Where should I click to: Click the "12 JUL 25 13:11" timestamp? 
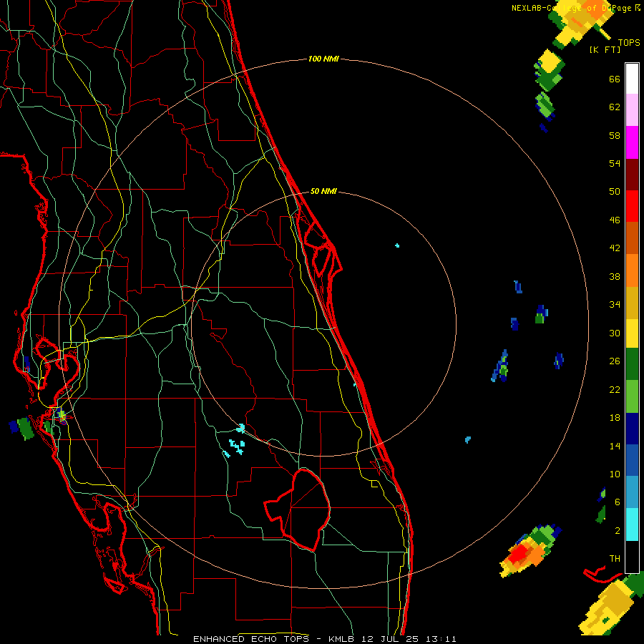point(409,639)
